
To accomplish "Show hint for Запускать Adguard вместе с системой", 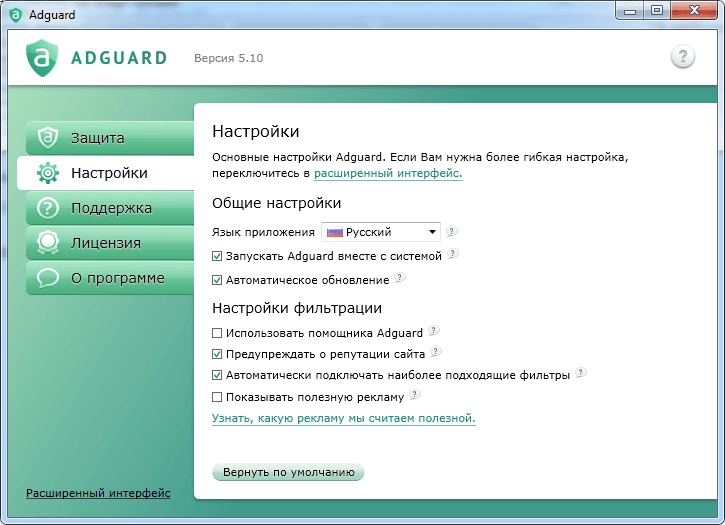I will 453,253.
